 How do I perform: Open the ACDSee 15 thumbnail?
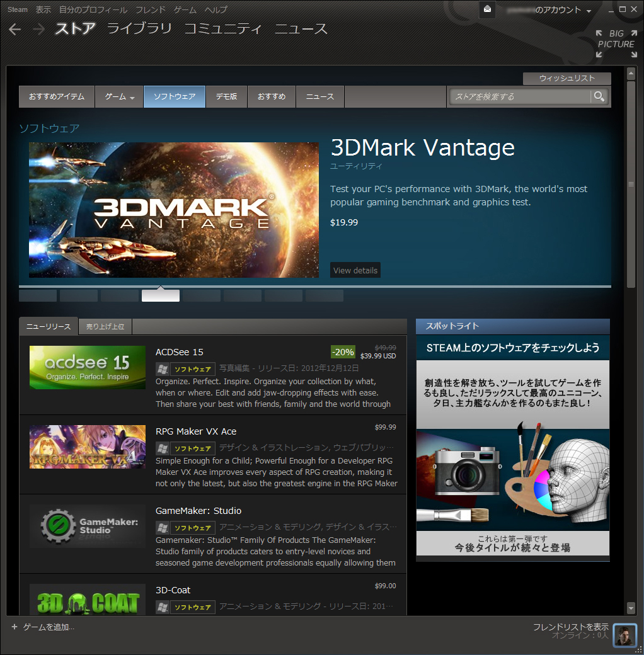tap(88, 368)
